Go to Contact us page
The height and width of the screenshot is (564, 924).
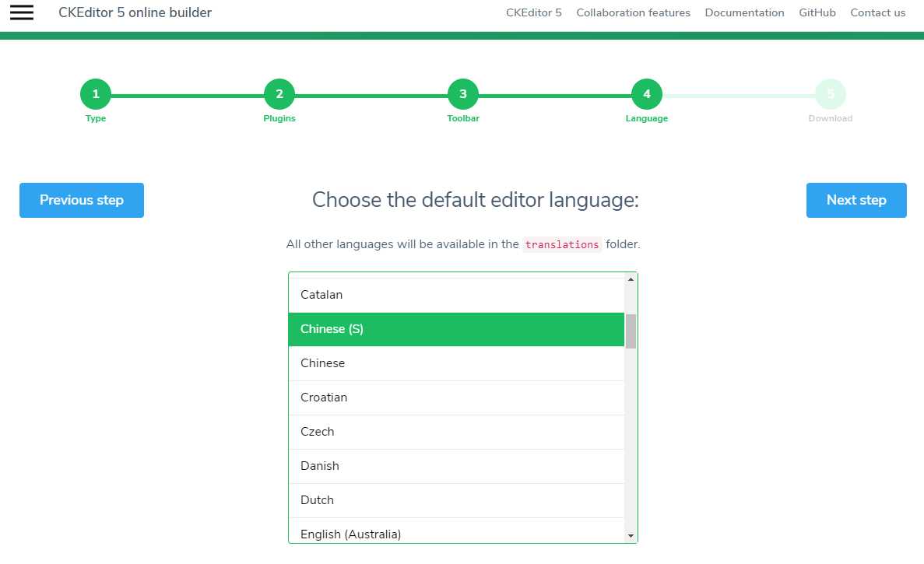tap(877, 12)
